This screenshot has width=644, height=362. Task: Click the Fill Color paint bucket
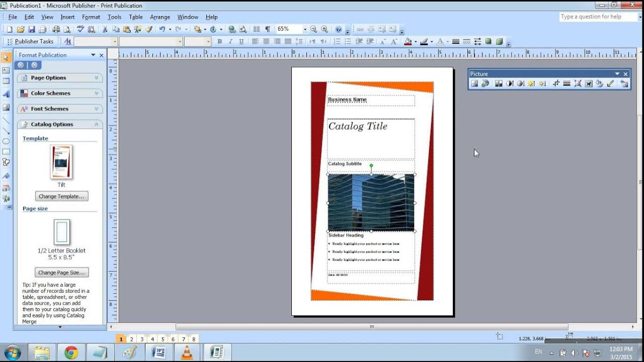point(408,42)
